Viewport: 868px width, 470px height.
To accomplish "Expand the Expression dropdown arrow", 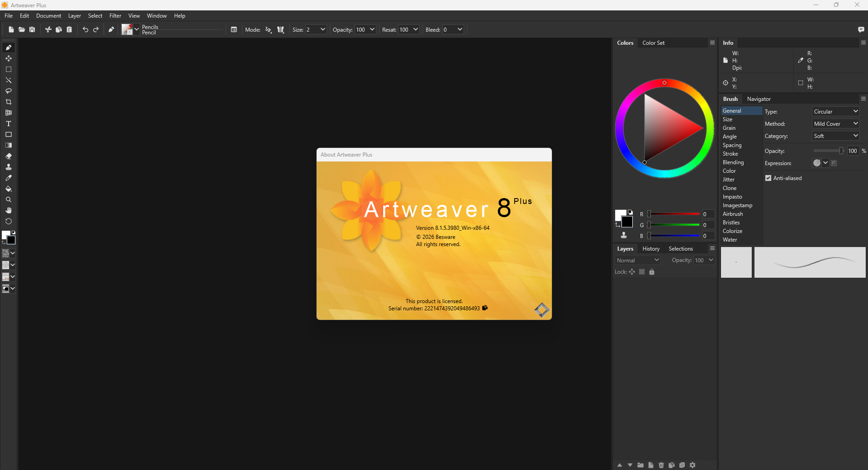I will 825,163.
